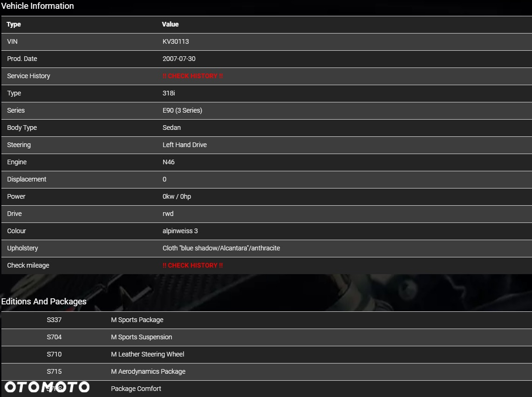Click the 'Check mileage' row label
The height and width of the screenshot is (397, 532).
28,265
